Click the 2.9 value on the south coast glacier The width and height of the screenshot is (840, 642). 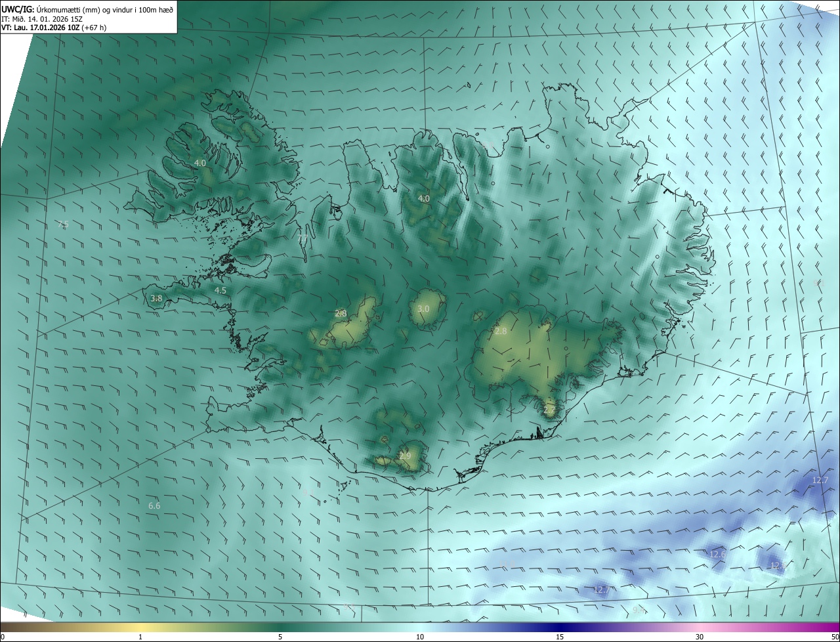tap(405, 456)
